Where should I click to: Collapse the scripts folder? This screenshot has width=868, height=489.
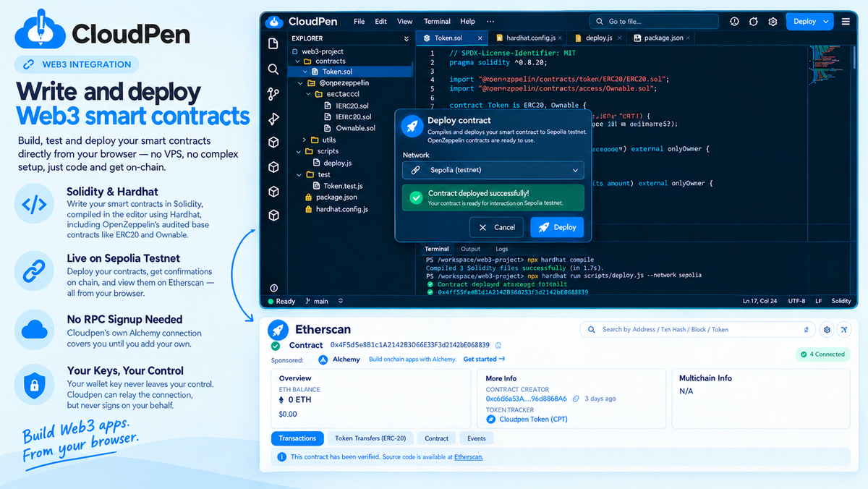pos(299,152)
